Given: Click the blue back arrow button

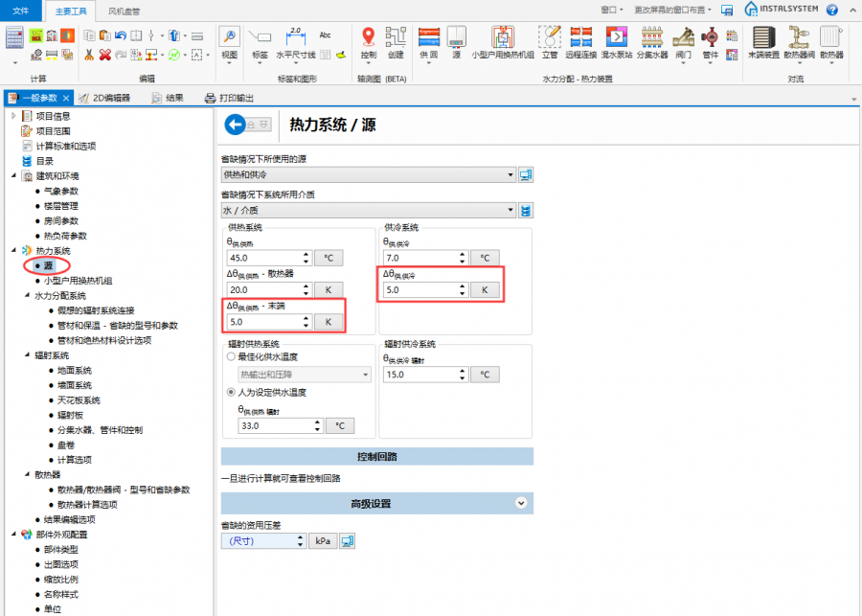Looking at the screenshot, I should (234, 124).
